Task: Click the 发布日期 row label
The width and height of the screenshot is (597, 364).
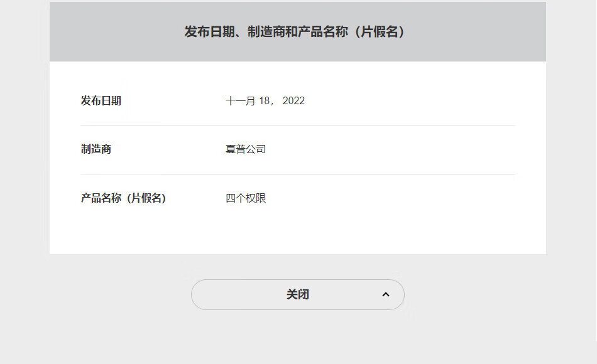Action: 101,101
